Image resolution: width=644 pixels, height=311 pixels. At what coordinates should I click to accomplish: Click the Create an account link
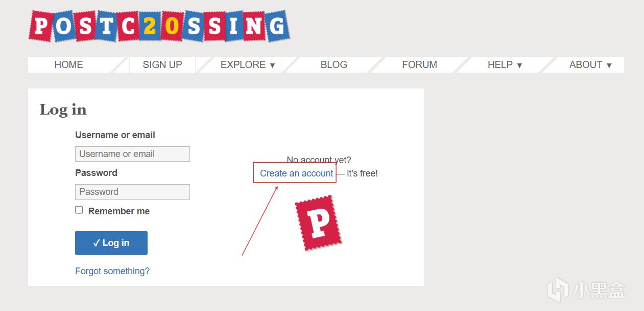pyautogui.click(x=297, y=173)
